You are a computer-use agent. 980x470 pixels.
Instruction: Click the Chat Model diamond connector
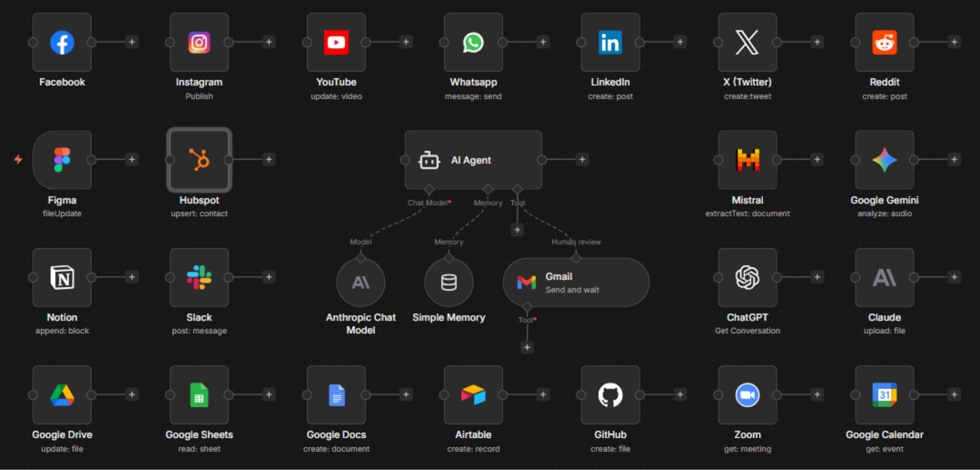pos(429,189)
